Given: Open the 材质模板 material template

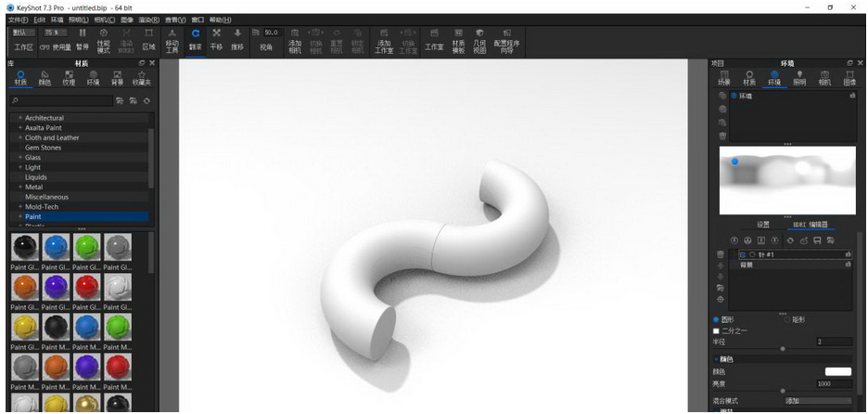Looking at the screenshot, I should point(458,40).
